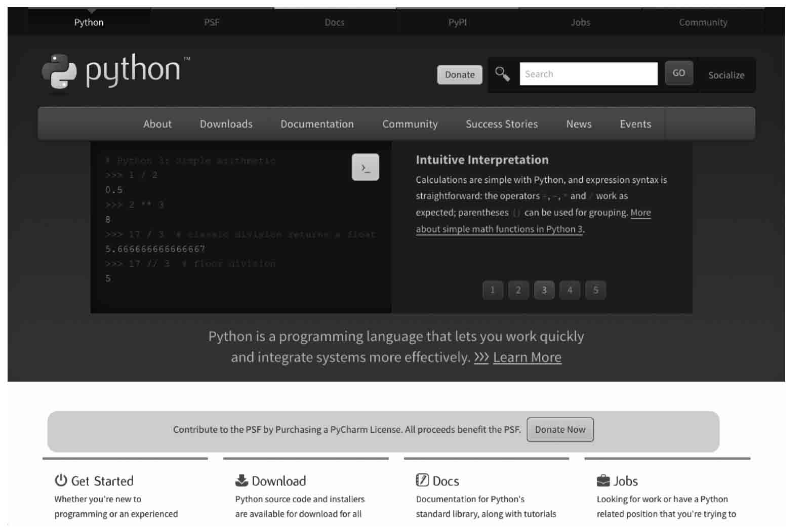Screen dimensions: 809x532
Task: Show slide 1 in the code carousel
Action: coord(493,290)
